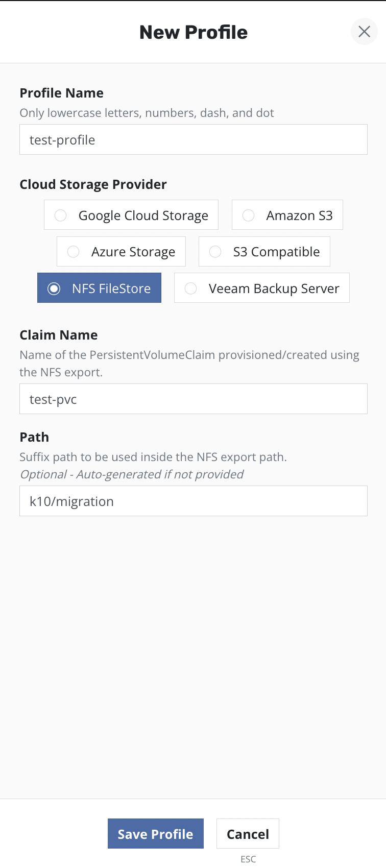Pick the Azure Storage option
Viewport: 386px width, 868px height.
point(121,252)
